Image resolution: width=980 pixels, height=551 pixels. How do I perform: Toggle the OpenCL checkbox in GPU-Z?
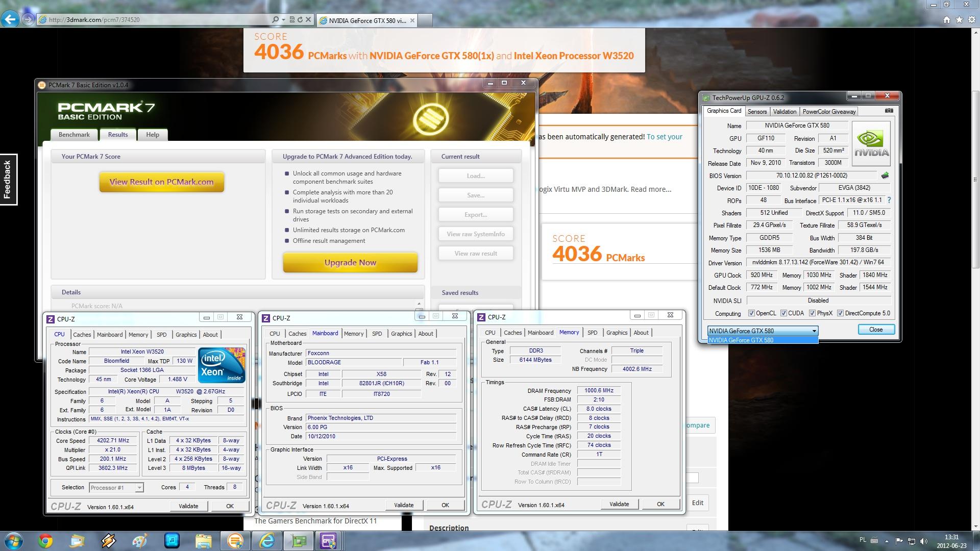[751, 313]
